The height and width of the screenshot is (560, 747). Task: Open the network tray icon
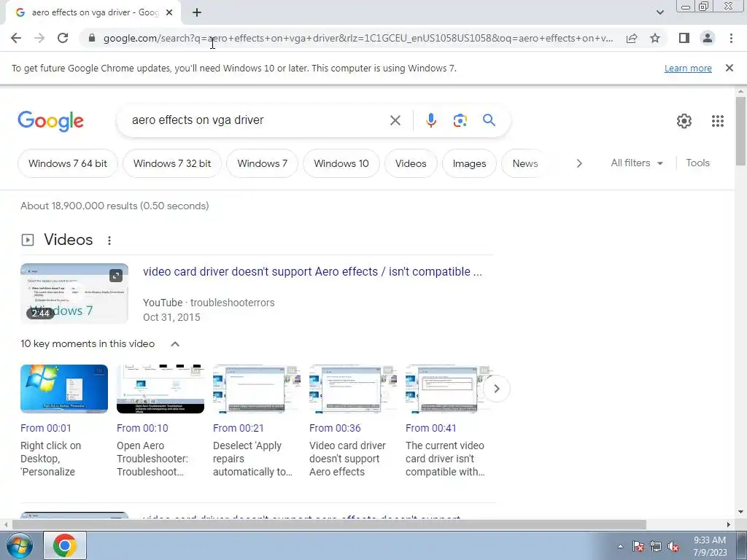pos(656,546)
